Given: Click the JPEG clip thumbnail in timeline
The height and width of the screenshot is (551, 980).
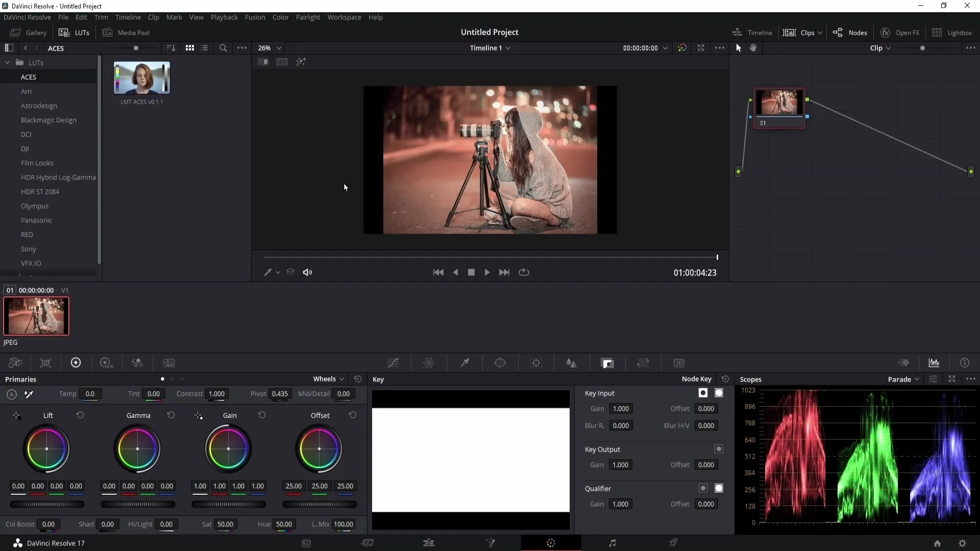Looking at the screenshot, I should [36, 315].
